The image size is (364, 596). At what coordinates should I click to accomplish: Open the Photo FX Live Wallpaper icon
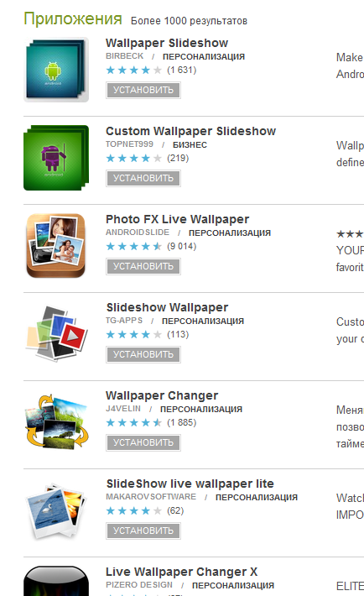coord(56,246)
